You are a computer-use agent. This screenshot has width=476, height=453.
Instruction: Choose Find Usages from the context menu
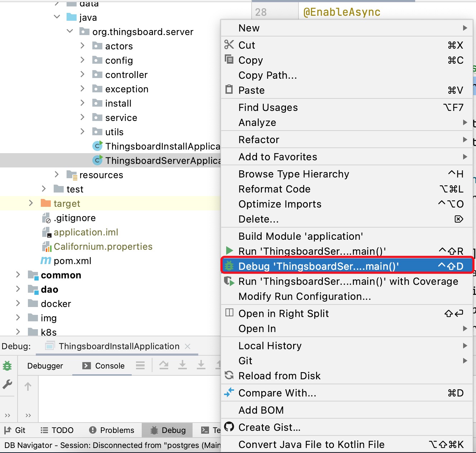click(x=346, y=107)
